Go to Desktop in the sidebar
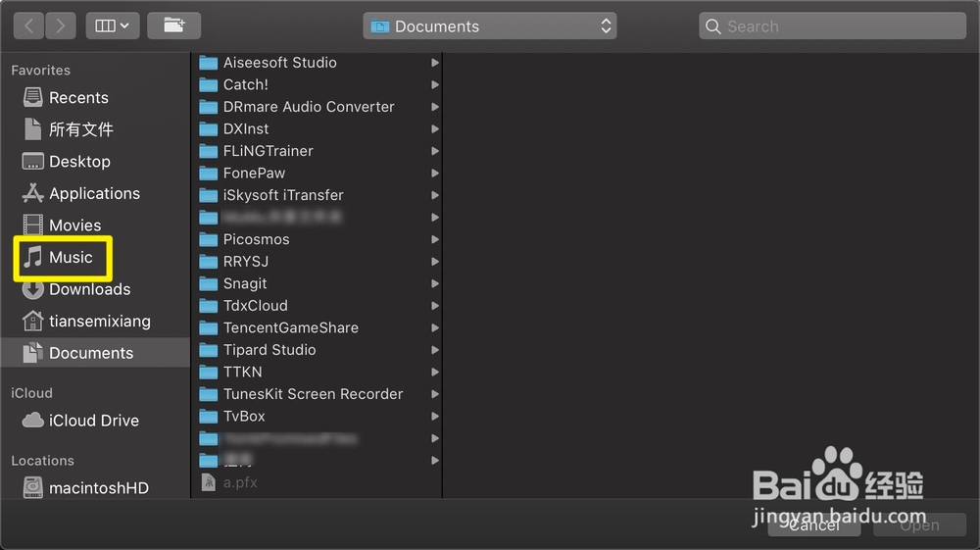 pyautogui.click(x=94, y=161)
